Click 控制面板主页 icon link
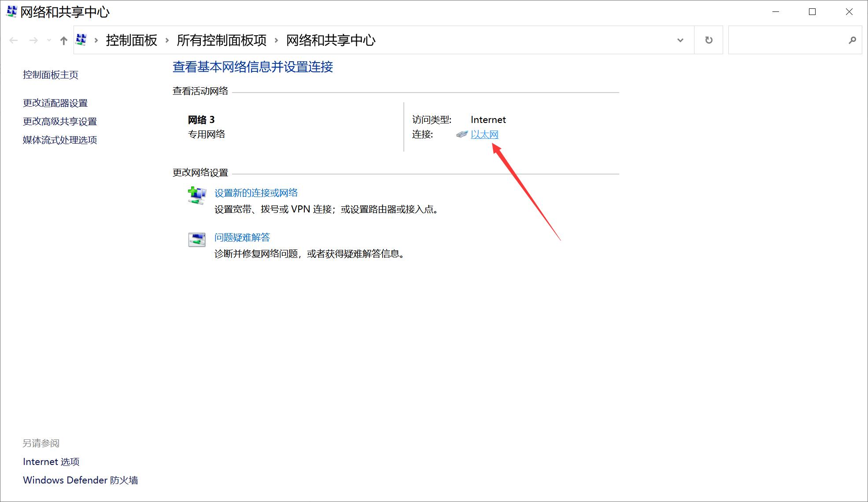 tap(51, 74)
